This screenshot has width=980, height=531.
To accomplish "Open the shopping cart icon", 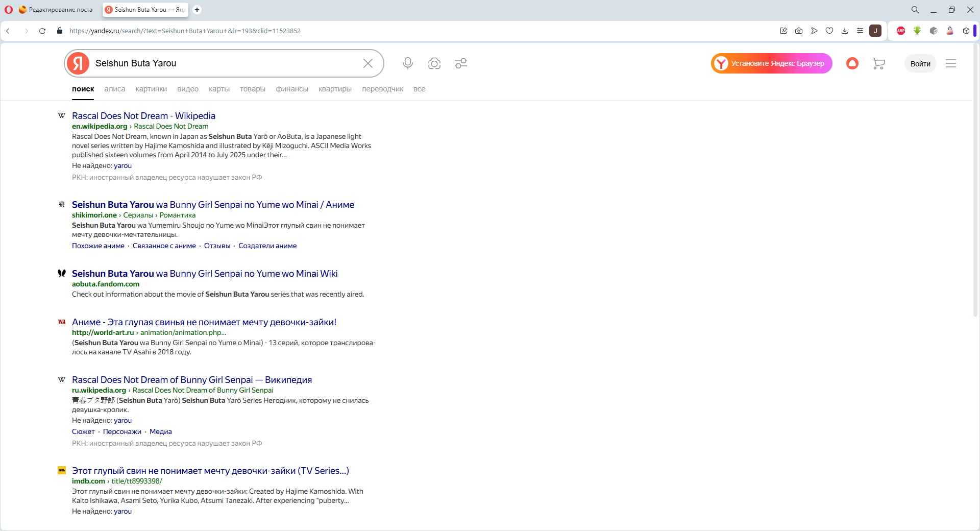I will click(878, 63).
